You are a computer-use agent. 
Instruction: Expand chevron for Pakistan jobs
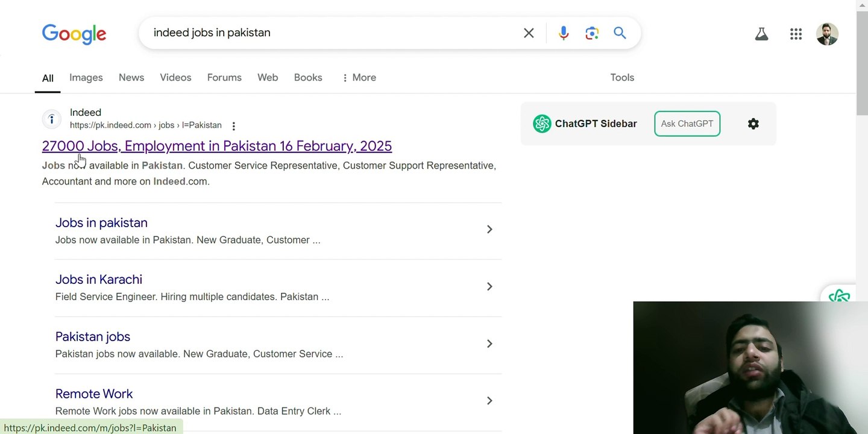pos(489,344)
